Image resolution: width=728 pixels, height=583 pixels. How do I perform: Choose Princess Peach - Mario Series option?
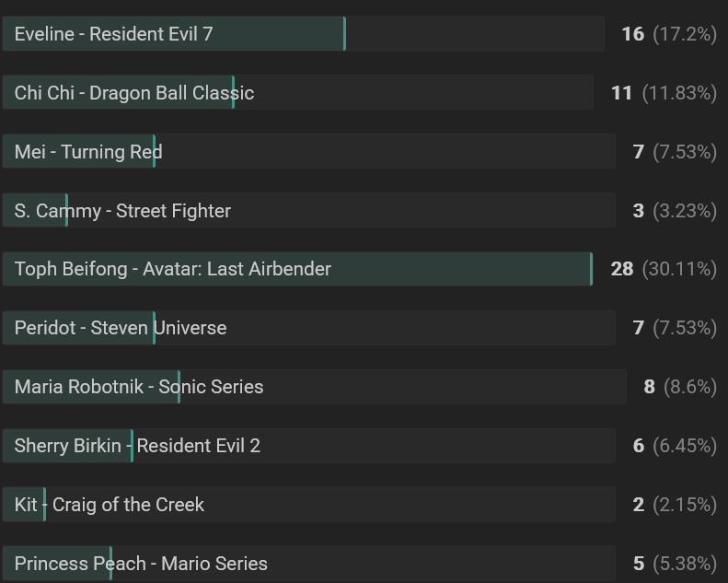click(308, 564)
